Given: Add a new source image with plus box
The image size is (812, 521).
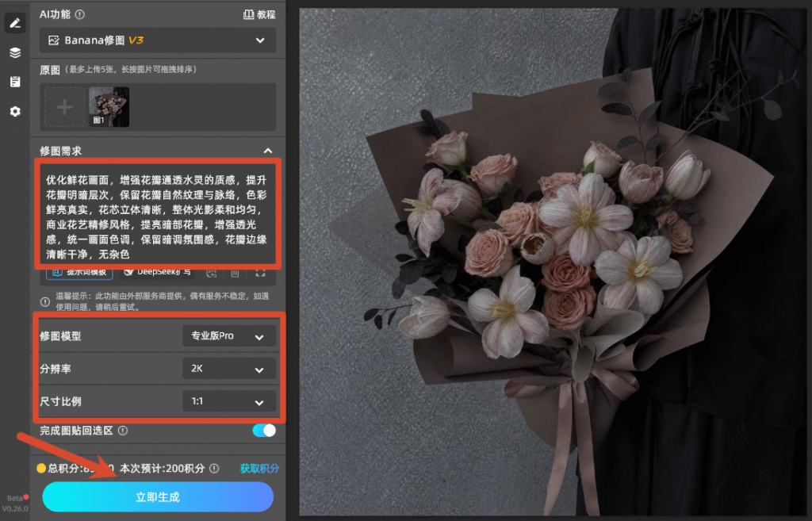Looking at the screenshot, I should click(x=64, y=107).
